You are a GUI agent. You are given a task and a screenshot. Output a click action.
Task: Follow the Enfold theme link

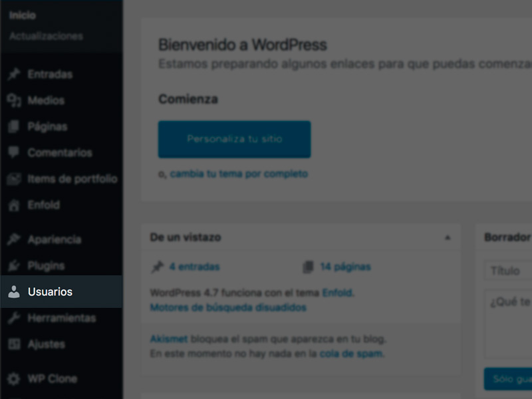337,293
